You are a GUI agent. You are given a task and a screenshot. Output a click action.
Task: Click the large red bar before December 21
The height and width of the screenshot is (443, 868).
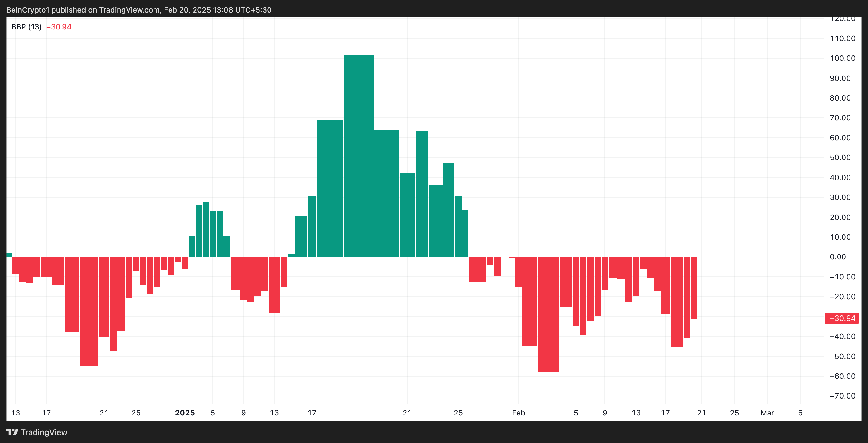[89, 311]
